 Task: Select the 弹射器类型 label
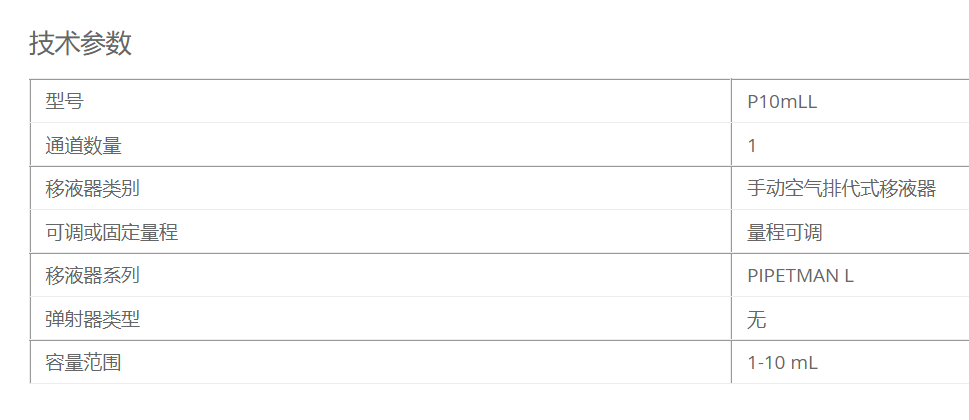click(93, 319)
